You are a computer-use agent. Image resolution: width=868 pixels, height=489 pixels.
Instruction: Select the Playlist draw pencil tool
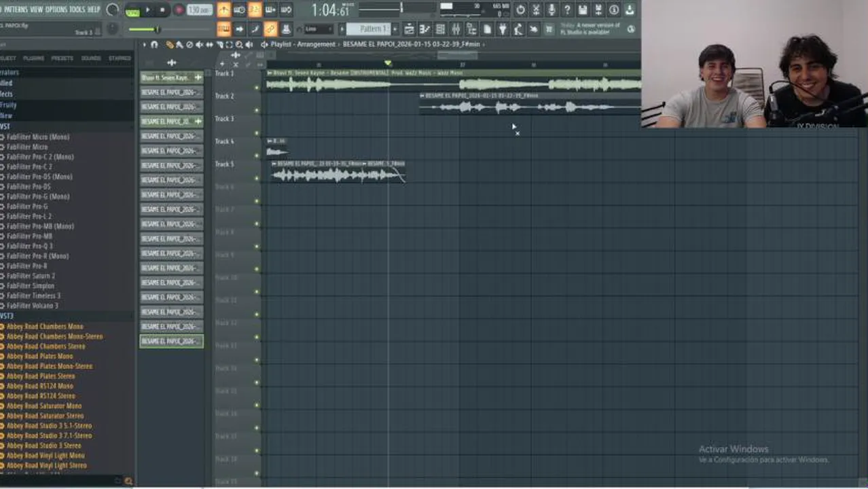[x=170, y=44]
